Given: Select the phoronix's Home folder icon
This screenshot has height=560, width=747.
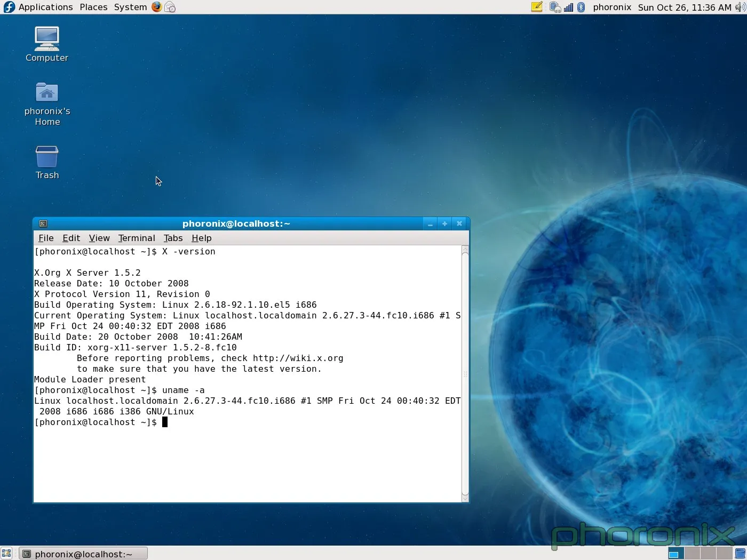Looking at the screenshot, I should click(47, 104).
